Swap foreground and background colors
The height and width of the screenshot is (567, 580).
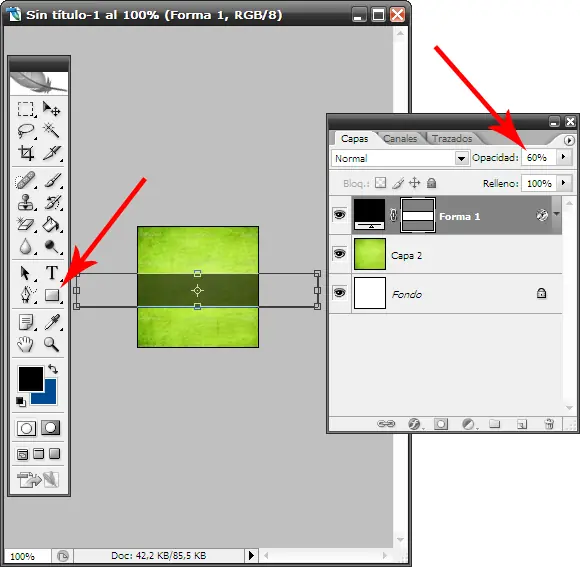pyautogui.click(x=53, y=369)
